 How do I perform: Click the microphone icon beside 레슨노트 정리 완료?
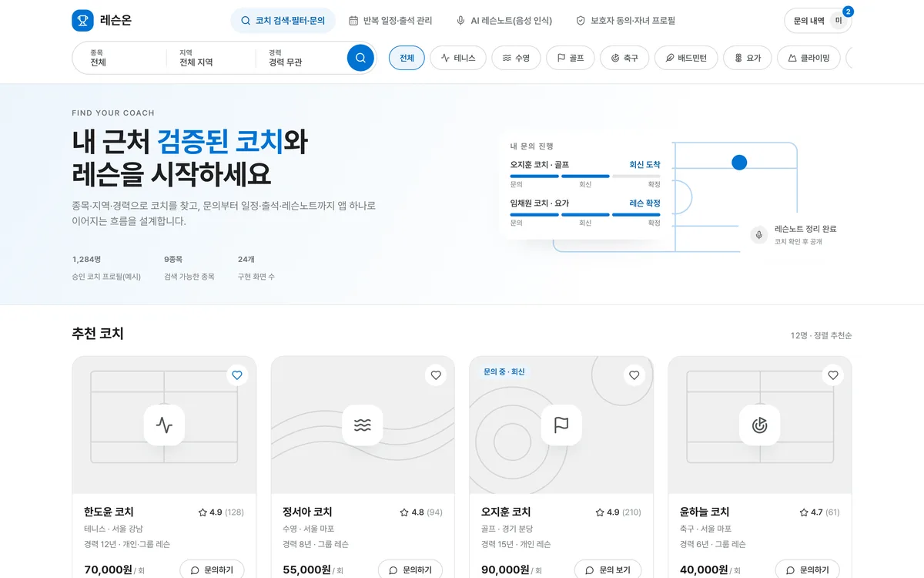click(x=759, y=235)
